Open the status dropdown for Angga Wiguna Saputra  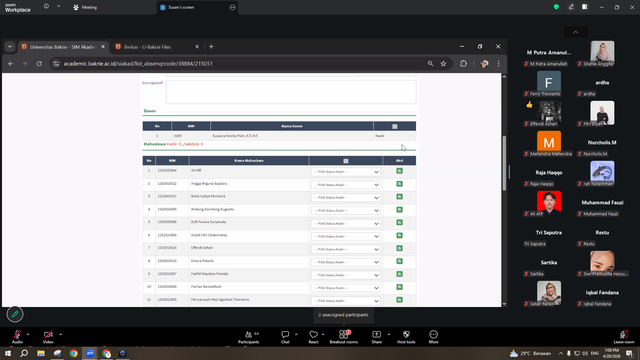(x=346, y=185)
